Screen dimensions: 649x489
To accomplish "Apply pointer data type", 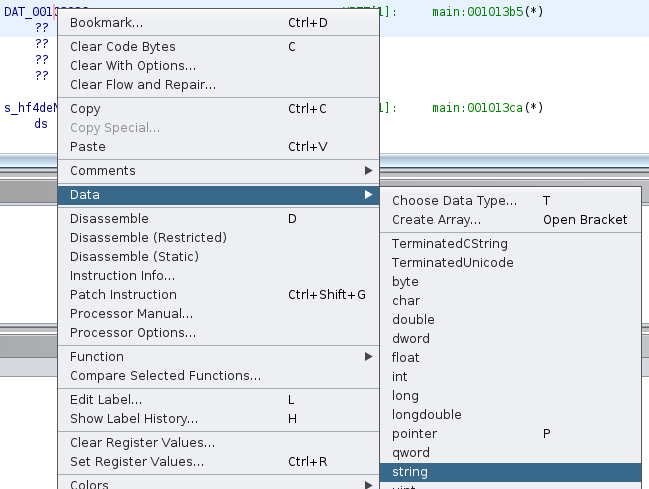I will pyautogui.click(x=414, y=434).
